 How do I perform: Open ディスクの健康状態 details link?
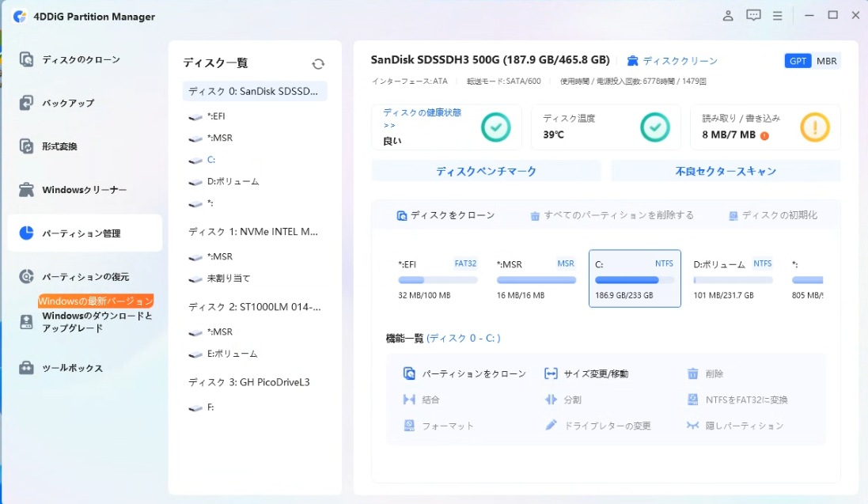coord(422,118)
